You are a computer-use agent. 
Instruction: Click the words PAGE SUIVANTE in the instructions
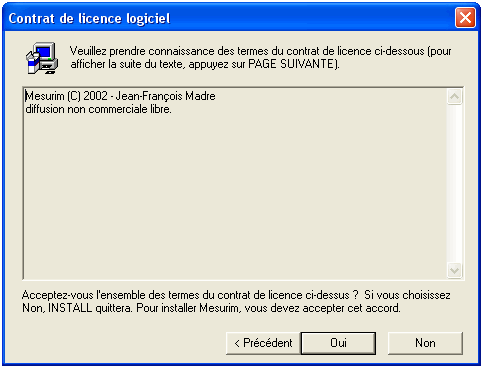coord(291,64)
